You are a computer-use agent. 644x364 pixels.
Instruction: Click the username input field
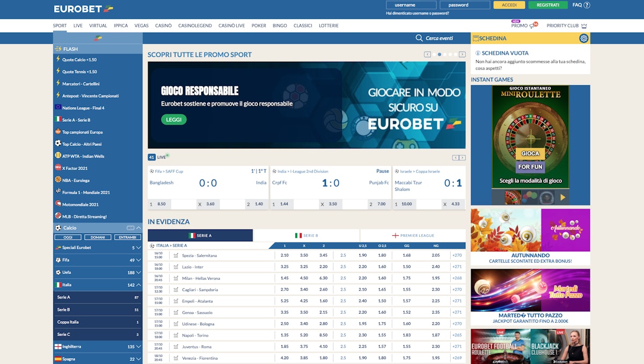(x=411, y=4)
